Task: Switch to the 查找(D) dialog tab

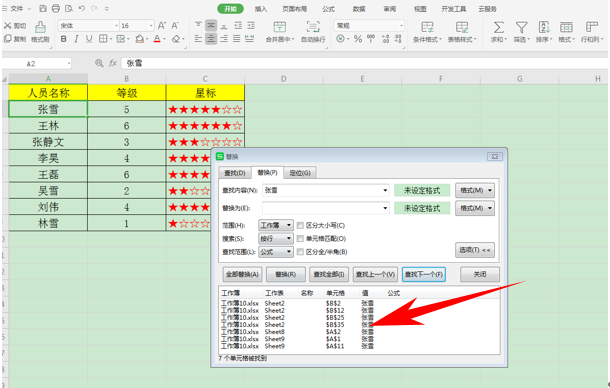Action: tap(235, 173)
